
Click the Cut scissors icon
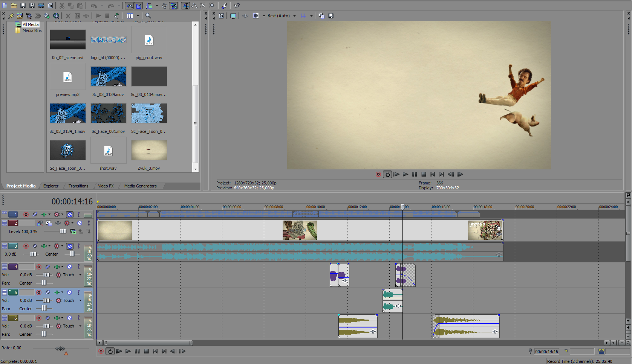click(62, 6)
